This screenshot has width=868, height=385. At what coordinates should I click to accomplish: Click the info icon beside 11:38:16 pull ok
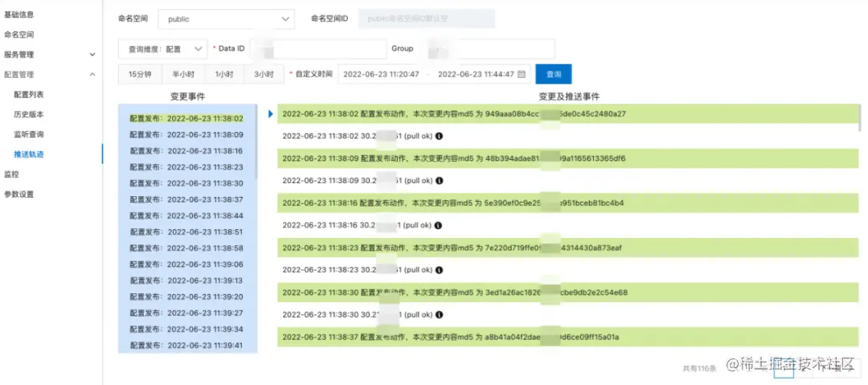click(x=439, y=226)
